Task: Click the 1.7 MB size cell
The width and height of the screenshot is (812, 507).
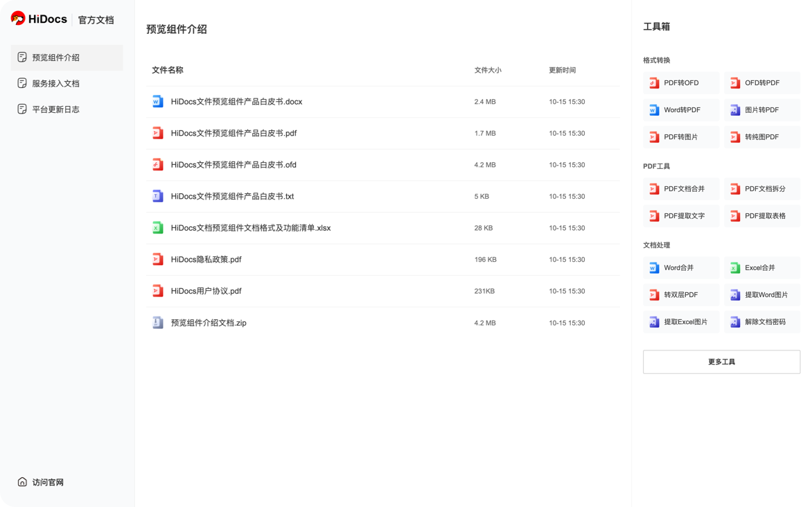Action: [x=485, y=133]
